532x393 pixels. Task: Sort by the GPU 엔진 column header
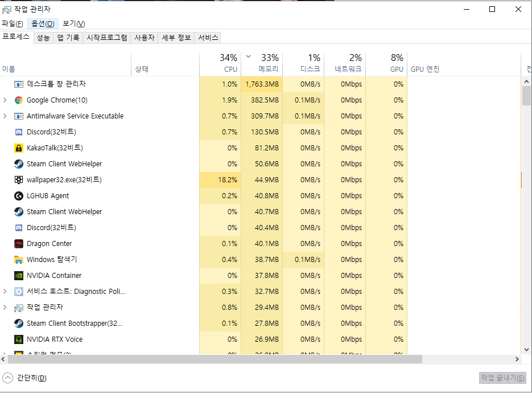click(x=464, y=64)
